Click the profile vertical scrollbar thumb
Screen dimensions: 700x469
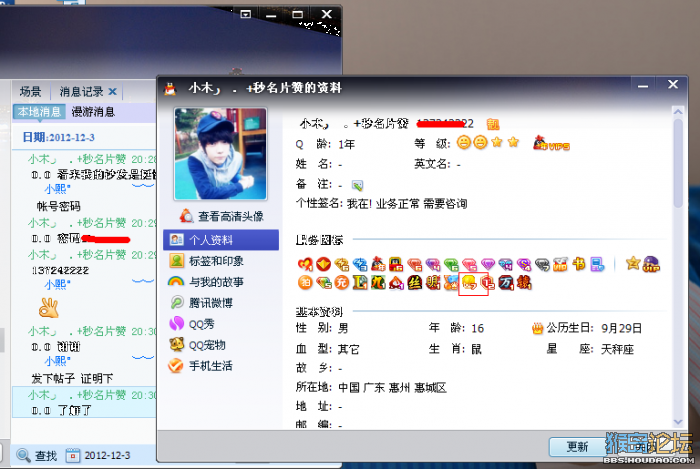tap(678, 163)
